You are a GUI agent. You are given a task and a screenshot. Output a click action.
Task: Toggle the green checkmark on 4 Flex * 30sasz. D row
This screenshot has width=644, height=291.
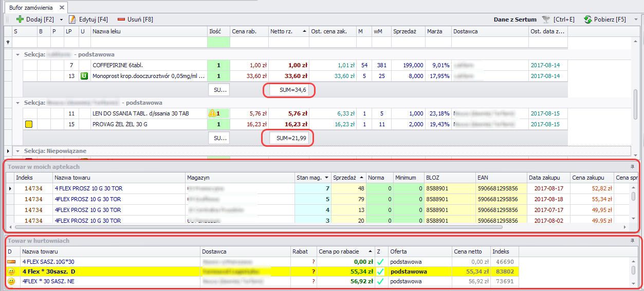pyautogui.click(x=380, y=271)
